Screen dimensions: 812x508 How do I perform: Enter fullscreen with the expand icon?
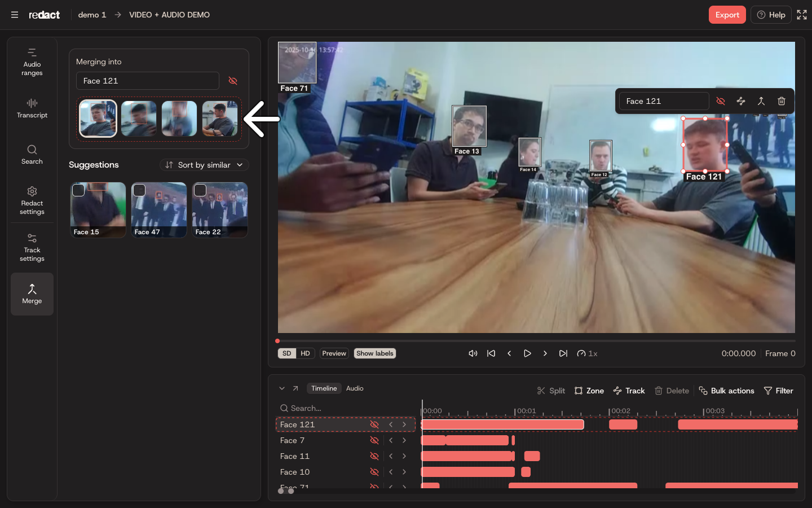click(802, 15)
